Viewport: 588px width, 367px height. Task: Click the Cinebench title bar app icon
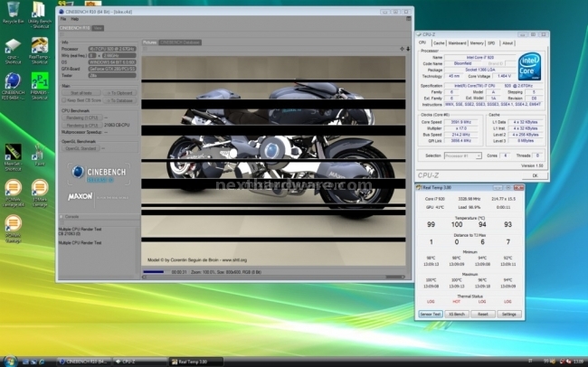pos(62,12)
